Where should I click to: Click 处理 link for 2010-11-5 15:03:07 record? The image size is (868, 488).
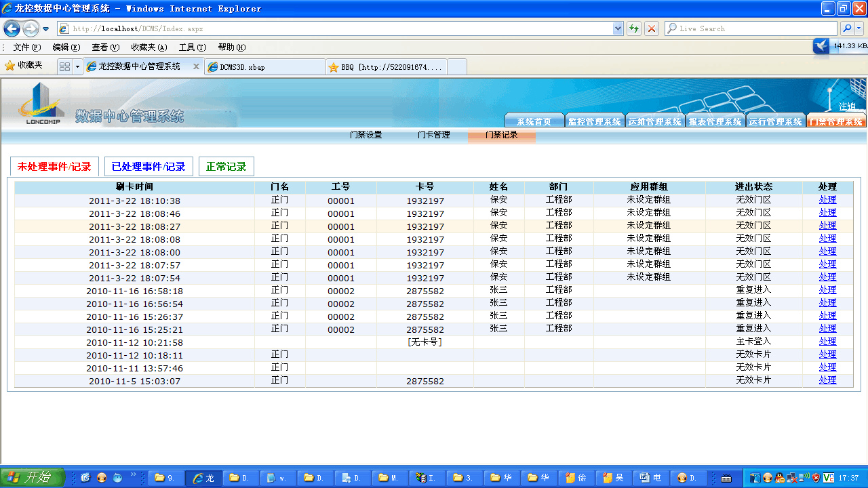coord(827,380)
